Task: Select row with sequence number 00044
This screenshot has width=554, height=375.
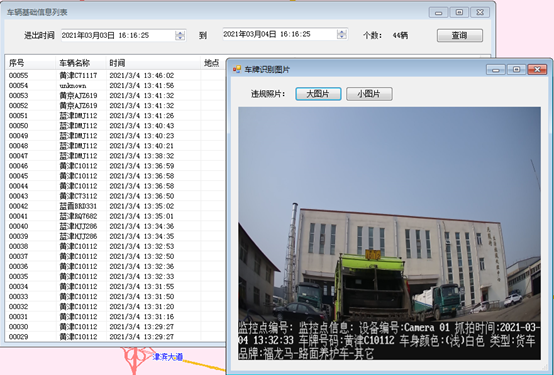Action: (116, 186)
